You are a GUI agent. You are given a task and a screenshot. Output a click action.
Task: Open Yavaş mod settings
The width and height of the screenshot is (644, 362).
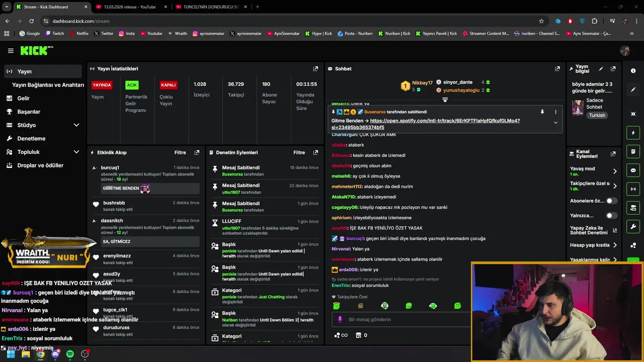tap(594, 171)
